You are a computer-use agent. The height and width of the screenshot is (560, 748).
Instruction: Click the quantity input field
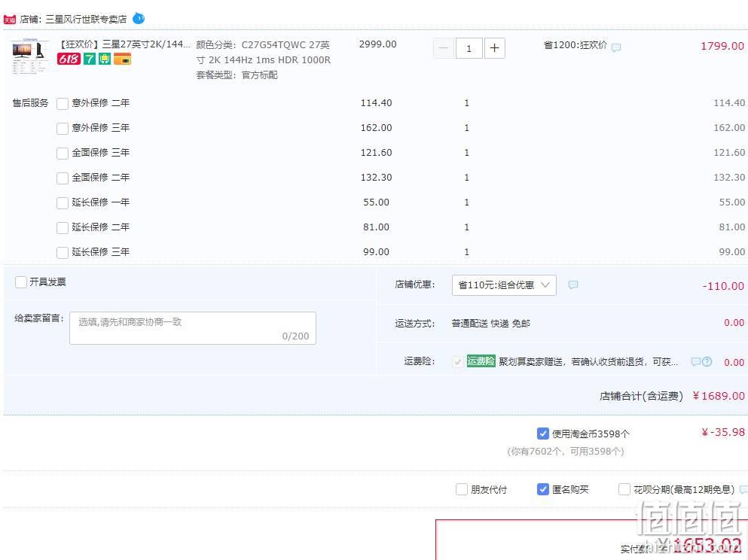click(x=469, y=48)
